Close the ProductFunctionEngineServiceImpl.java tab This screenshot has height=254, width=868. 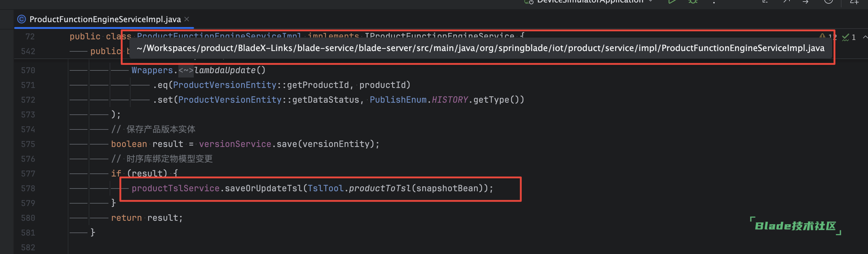[187, 19]
